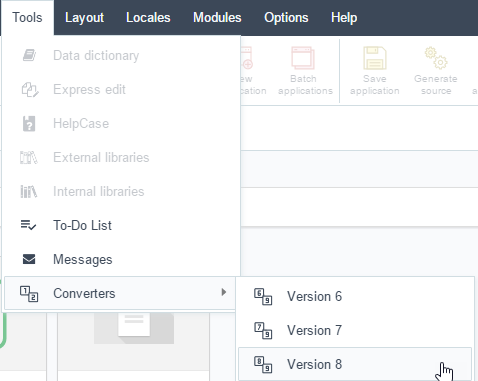Click the Batch applications label
This screenshot has height=381, width=478.
pos(305,85)
